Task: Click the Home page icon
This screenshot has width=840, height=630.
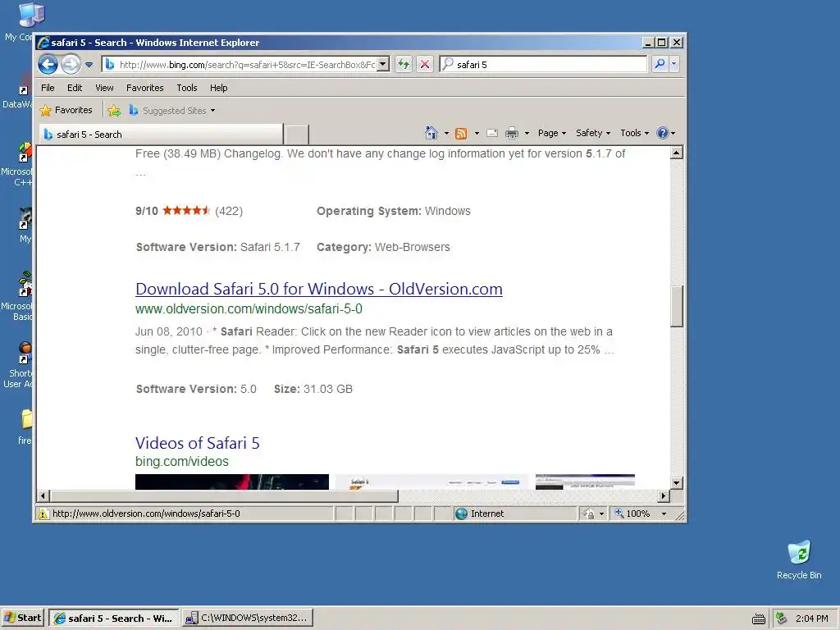Action: click(431, 133)
